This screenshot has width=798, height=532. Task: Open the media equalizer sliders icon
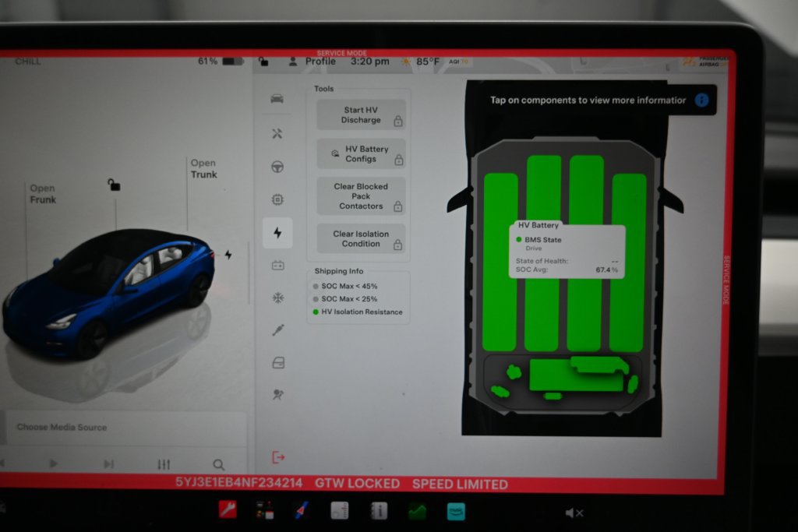[x=164, y=464]
